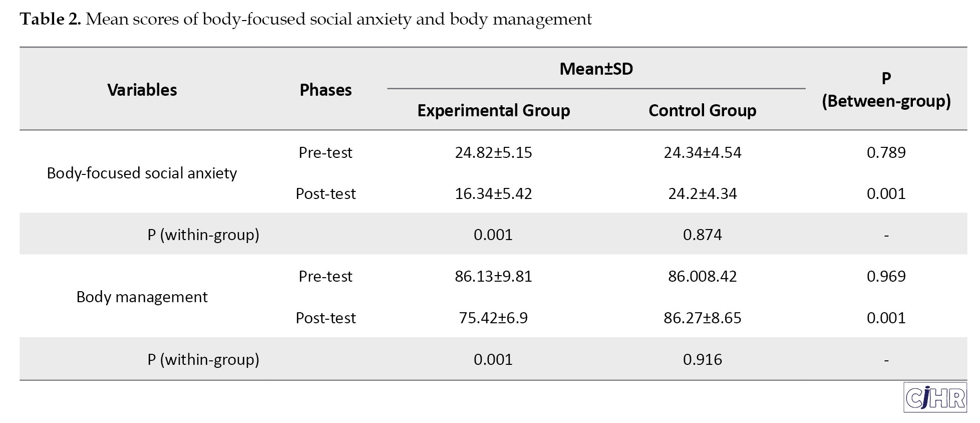Click the Body management row label
The image size is (980, 423).
(142, 297)
